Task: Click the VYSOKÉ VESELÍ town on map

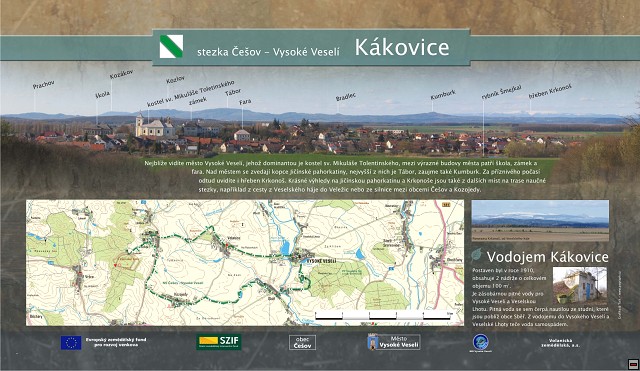Action: [x=321, y=260]
